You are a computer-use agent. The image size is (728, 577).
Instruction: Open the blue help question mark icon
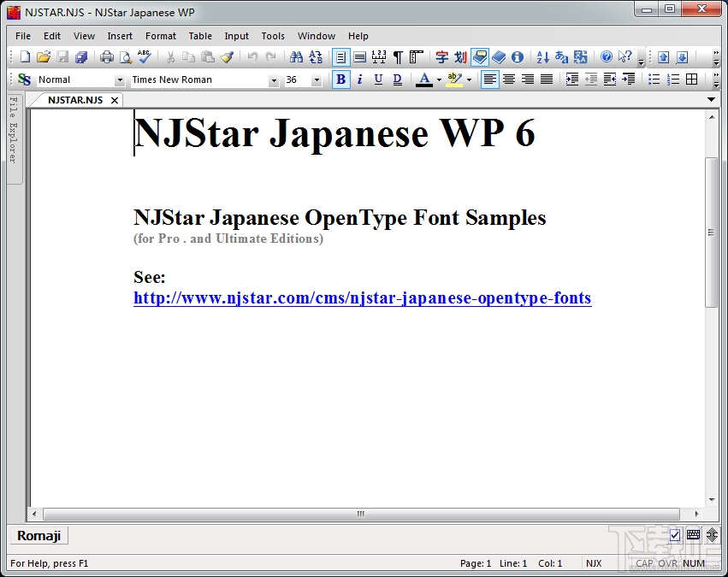point(607,57)
